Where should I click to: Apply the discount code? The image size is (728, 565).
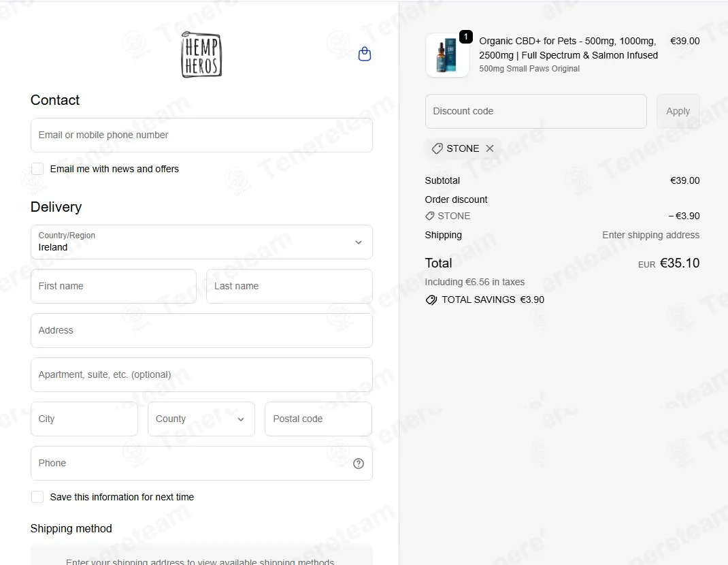pyautogui.click(x=678, y=112)
